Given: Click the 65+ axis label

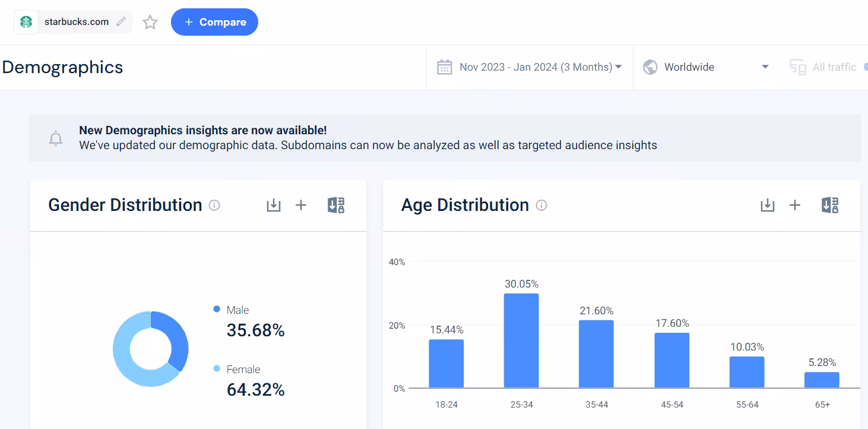Looking at the screenshot, I should pos(822,405).
